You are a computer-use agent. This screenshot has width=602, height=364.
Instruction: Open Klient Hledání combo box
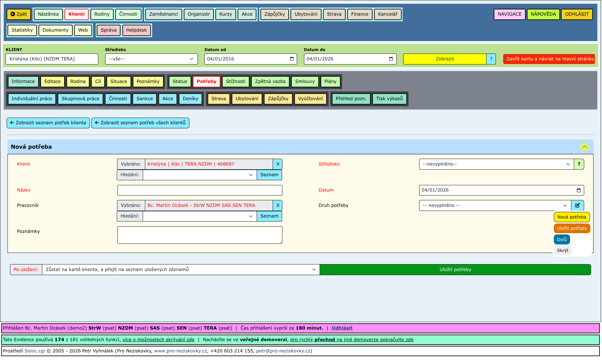coord(200,175)
